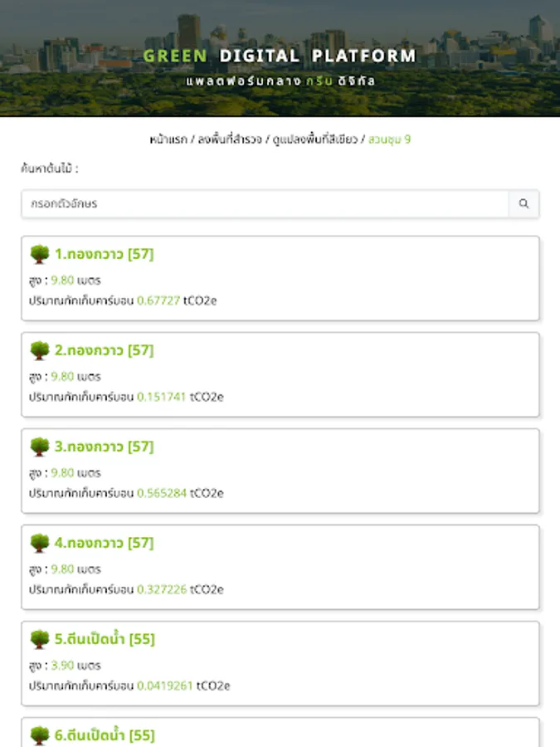
Task: Select สวนชุม 9 in the breadcrumb
Action: click(x=391, y=139)
